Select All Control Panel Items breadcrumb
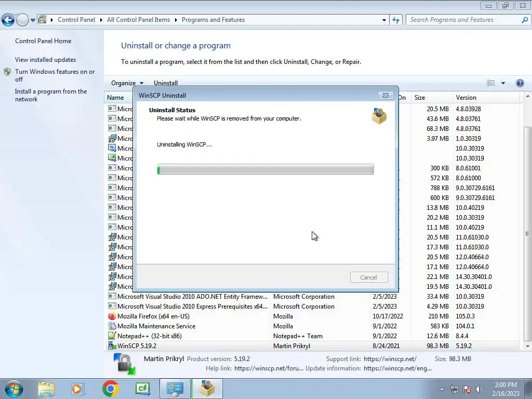Viewport: 532px width, 399px height. (138, 20)
